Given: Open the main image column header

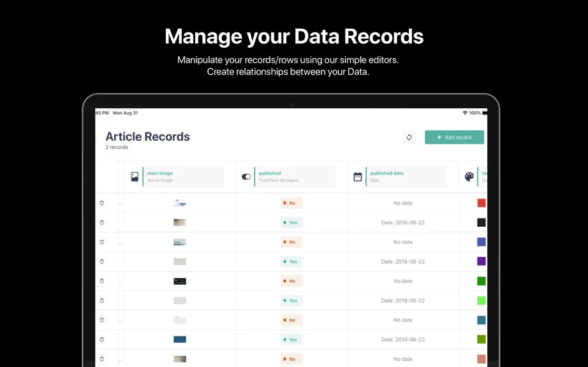Looking at the screenshot, I should pyautogui.click(x=183, y=176).
